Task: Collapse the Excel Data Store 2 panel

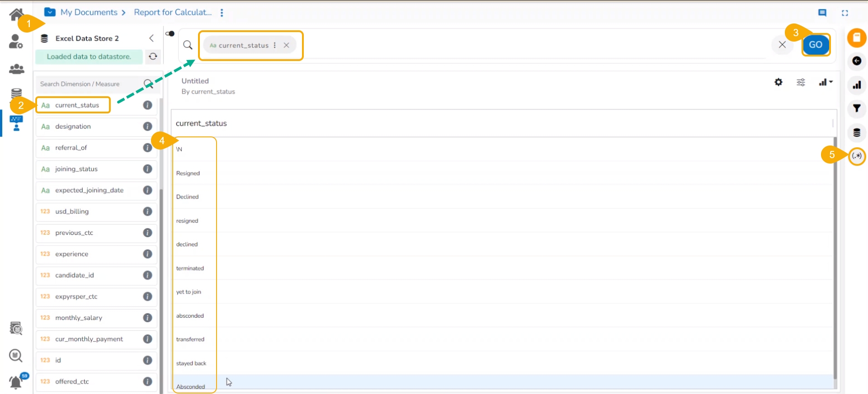Action: point(151,38)
